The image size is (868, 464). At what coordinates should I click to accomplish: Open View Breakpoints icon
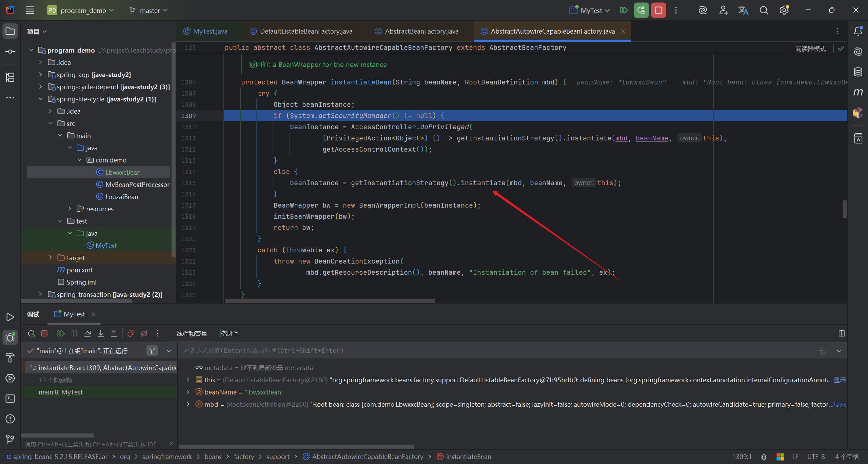pos(131,333)
